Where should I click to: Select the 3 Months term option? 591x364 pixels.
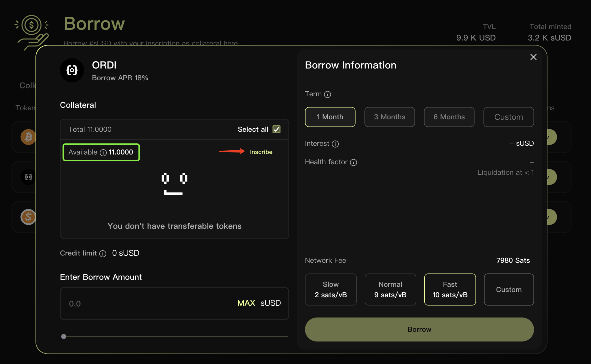point(389,117)
